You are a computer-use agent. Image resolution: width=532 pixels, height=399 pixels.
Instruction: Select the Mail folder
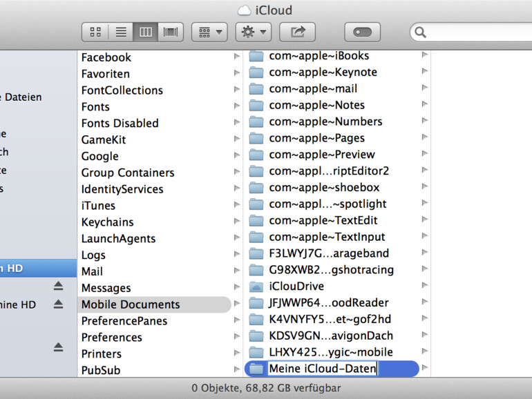point(92,271)
